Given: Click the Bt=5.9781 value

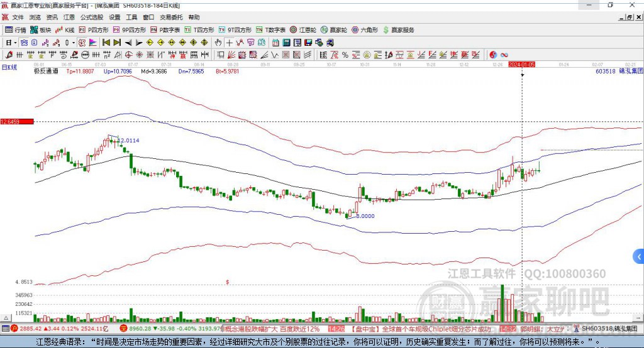Looking at the screenshot, I should coord(227,71).
